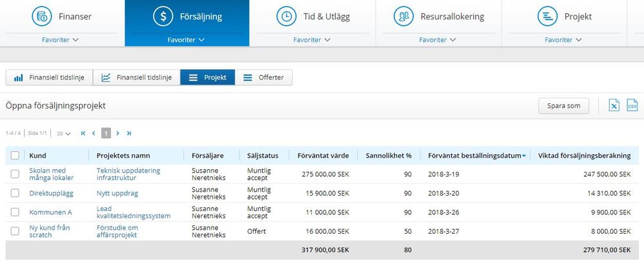Image resolution: width=644 pixels, height=266 pixels.
Task: Click the date 2018-3-19
Action: click(x=444, y=174)
